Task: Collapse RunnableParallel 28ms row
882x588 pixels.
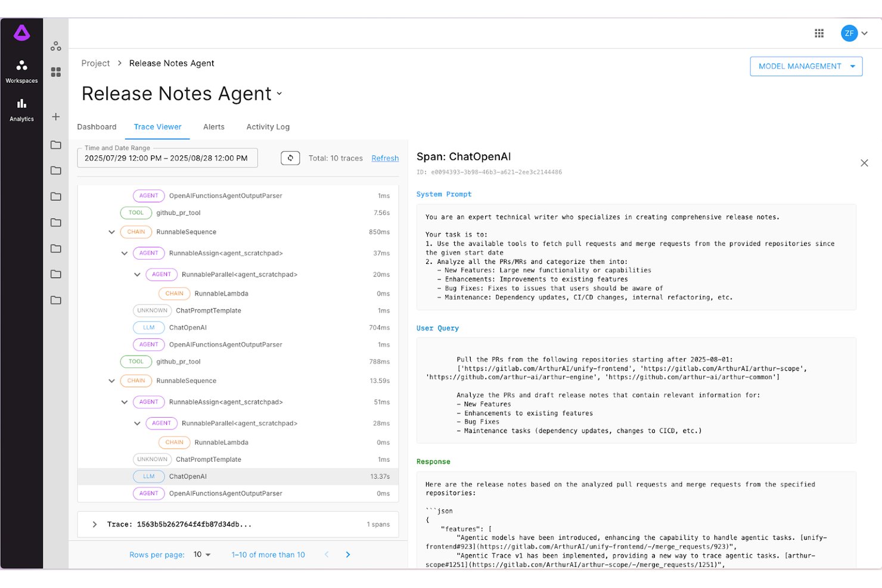Action: pos(137,424)
